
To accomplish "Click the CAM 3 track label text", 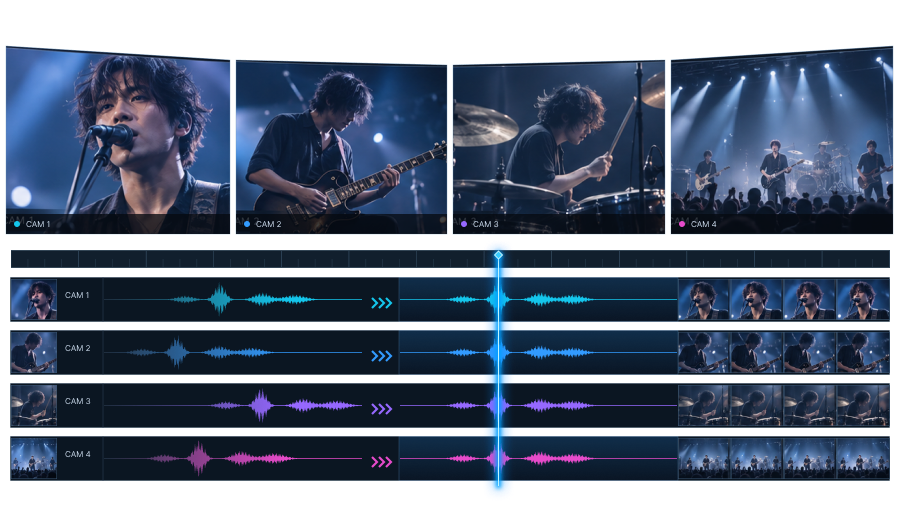I will tap(77, 401).
